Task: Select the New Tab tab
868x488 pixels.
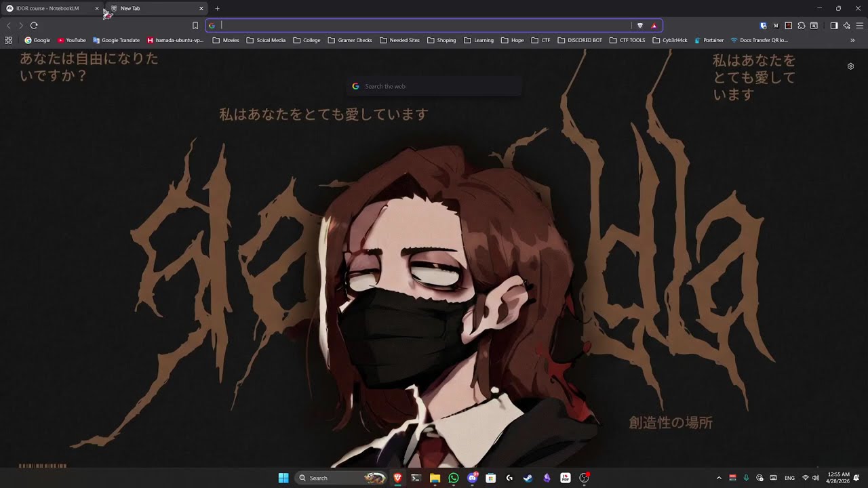Action: coord(156,8)
